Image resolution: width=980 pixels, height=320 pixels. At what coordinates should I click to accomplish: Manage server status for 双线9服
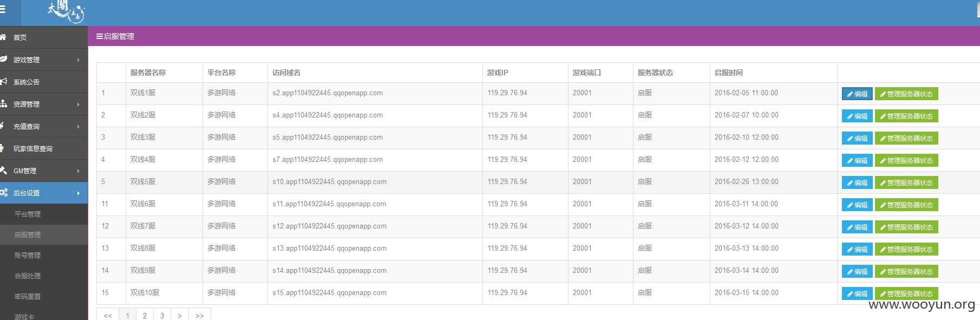point(906,271)
